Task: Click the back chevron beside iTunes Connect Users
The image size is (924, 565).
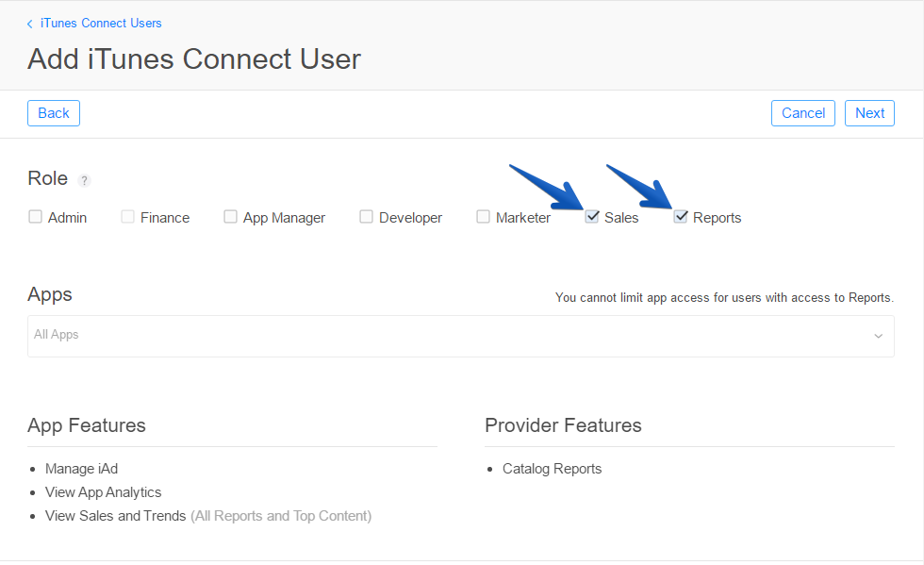Action: pos(30,24)
